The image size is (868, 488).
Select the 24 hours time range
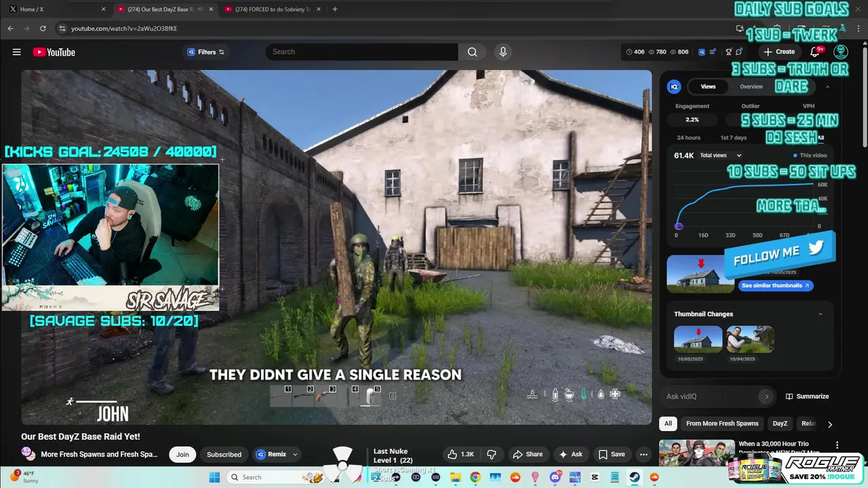[688, 138]
